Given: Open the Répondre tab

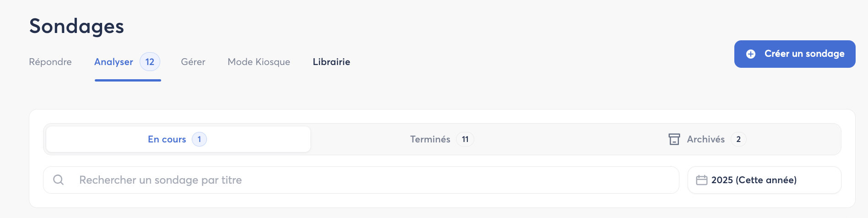Looking at the screenshot, I should click(x=50, y=62).
